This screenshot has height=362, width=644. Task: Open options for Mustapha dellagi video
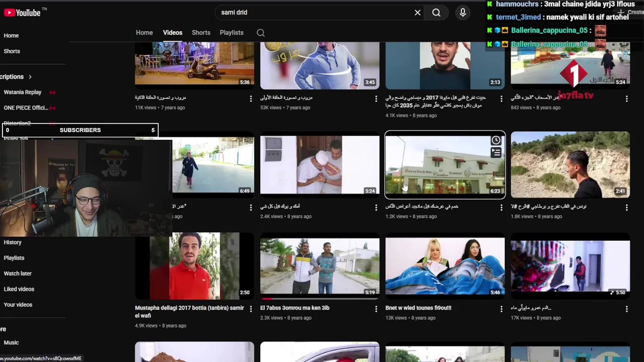click(x=251, y=309)
